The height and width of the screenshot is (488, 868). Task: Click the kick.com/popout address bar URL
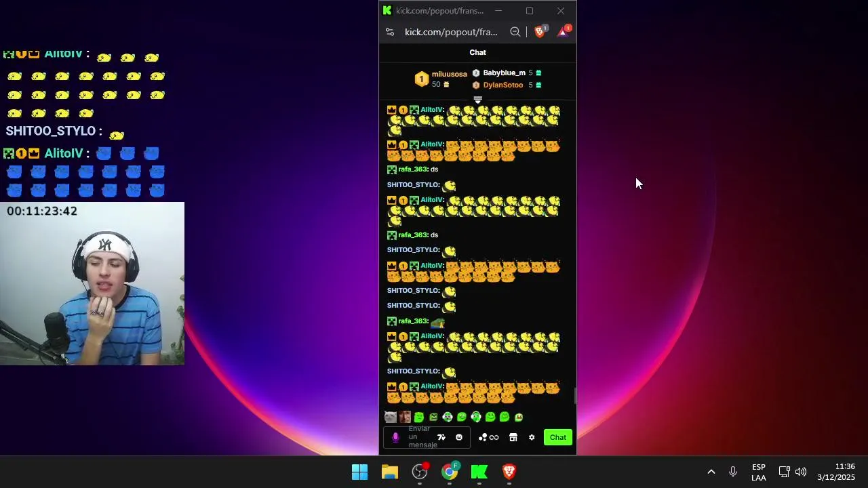tap(451, 32)
